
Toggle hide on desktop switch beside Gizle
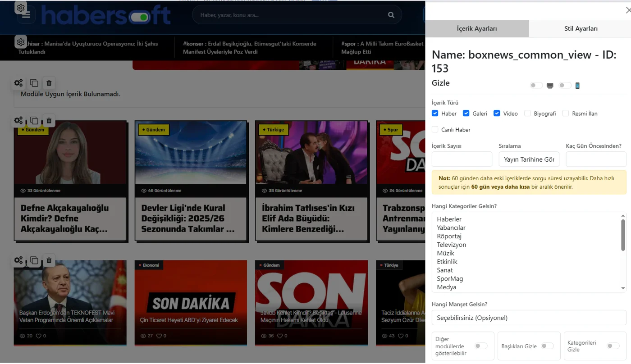pyautogui.click(x=536, y=85)
